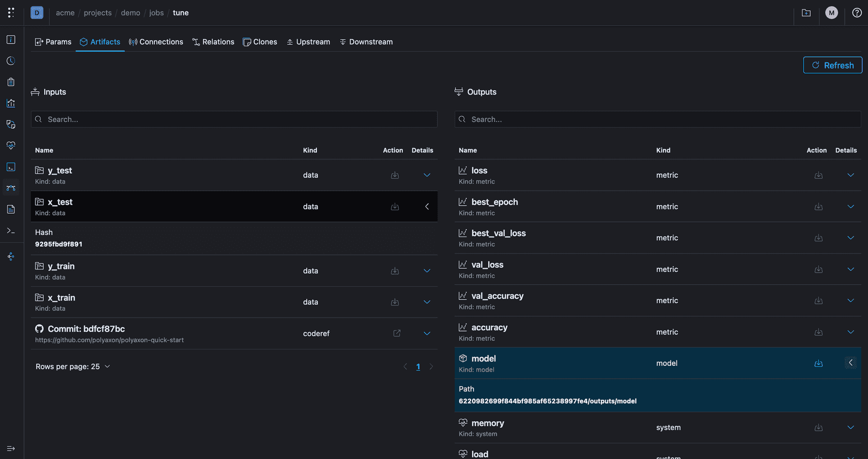Click the M user avatar
This screenshot has height=459, width=868.
point(831,13)
